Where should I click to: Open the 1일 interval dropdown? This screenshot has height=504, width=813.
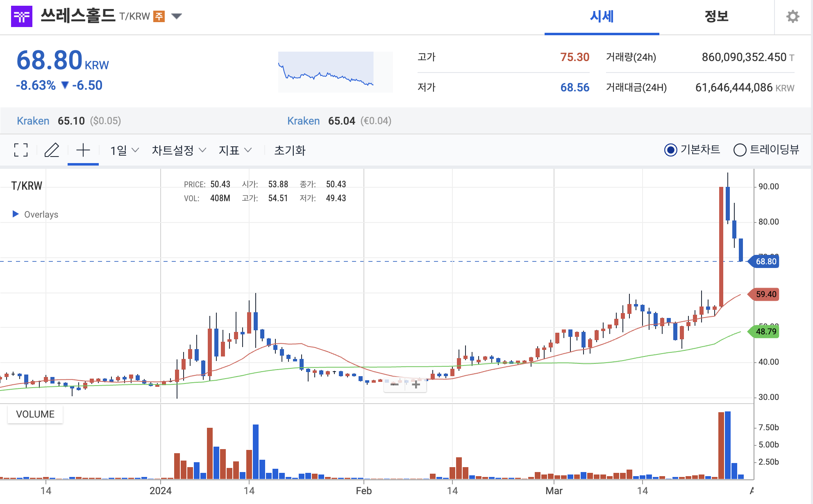[125, 150]
